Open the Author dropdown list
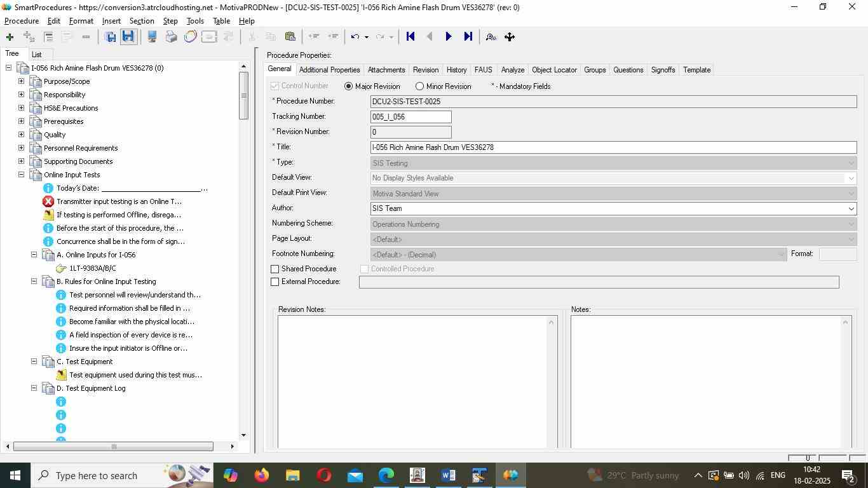This screenshot has width=868, height=488. click(851, 209)
